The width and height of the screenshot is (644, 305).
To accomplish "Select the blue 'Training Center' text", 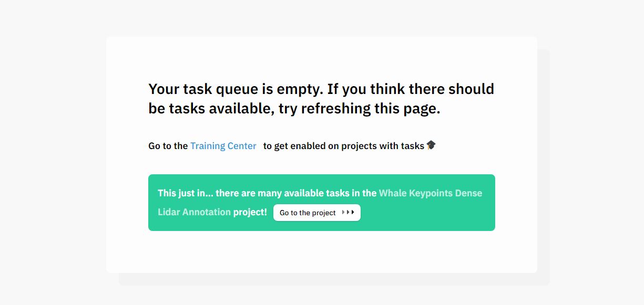I will 223,145.
